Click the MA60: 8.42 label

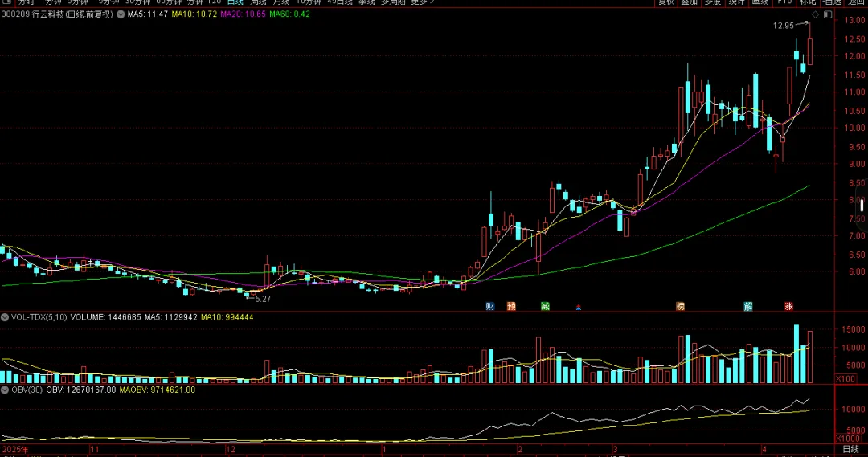pyautogui.click(x=289, y=14)
